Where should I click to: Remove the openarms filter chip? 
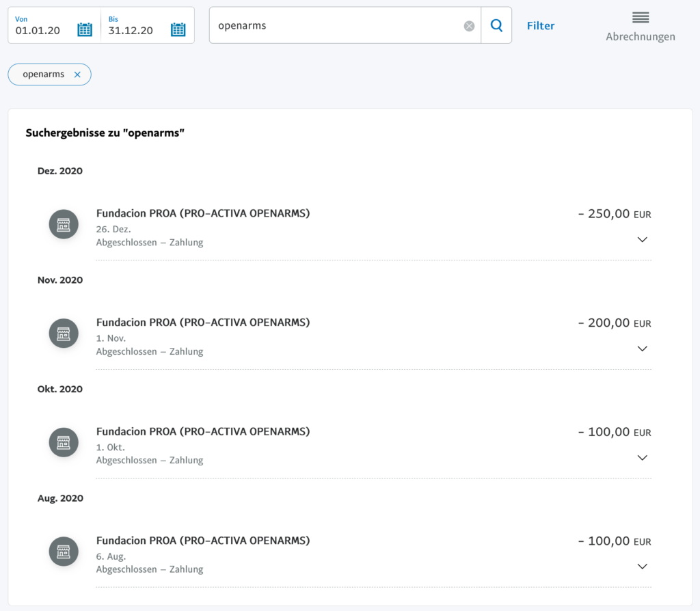[77, 74]
